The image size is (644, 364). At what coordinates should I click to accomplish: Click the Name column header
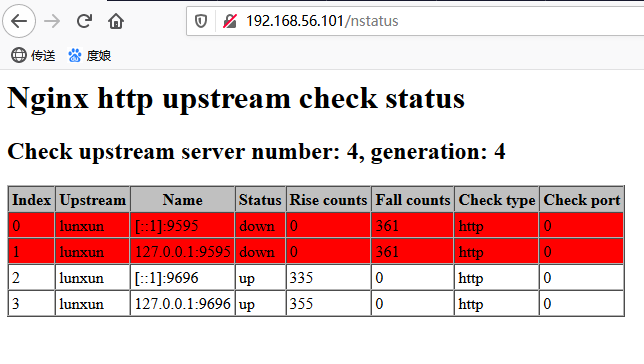pos(182,200)
